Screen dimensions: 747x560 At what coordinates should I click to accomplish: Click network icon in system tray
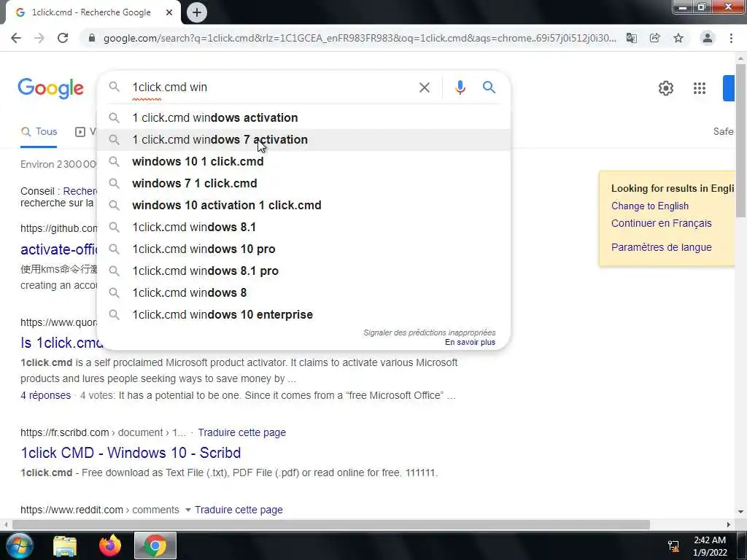click(673, 546)
